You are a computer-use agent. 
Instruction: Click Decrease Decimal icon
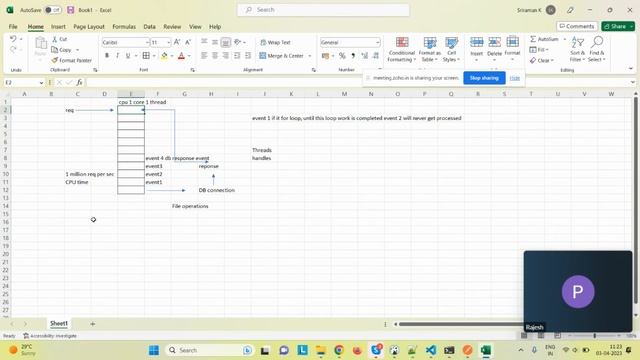(376, 56)
